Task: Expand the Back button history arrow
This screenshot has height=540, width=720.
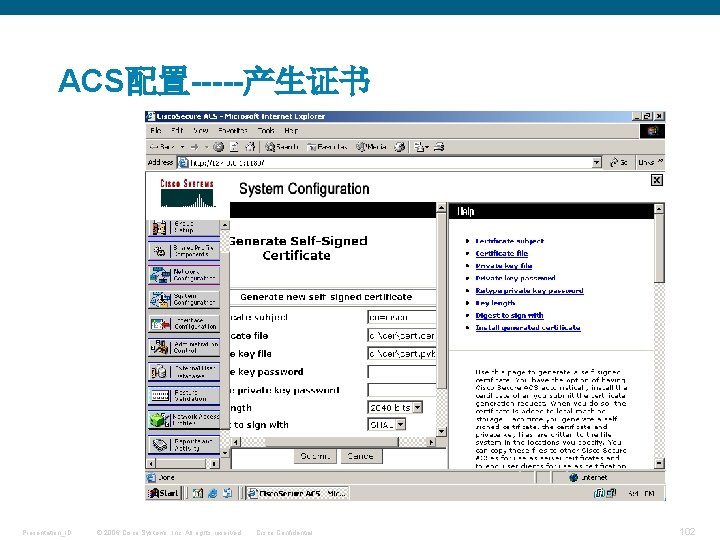Action: click(182, 147)
